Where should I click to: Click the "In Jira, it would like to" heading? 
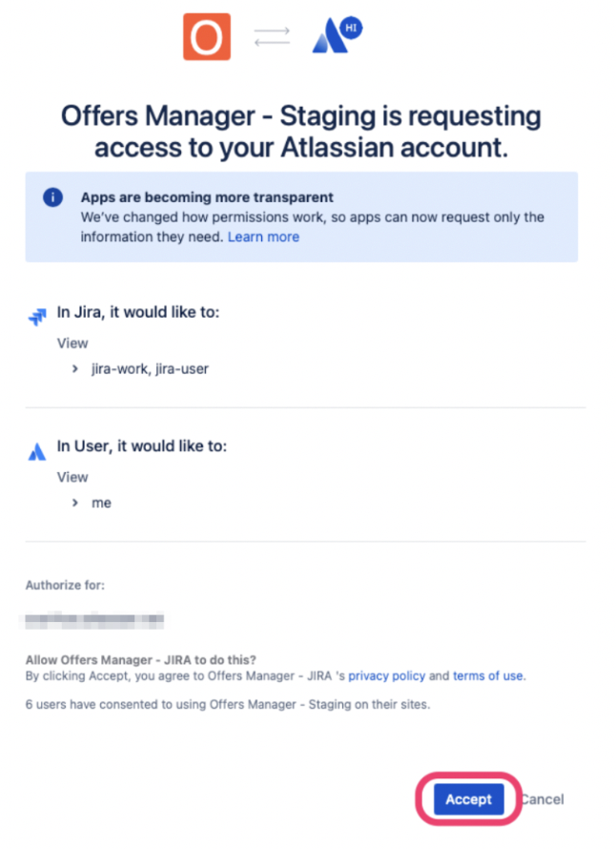coord(138,313)
